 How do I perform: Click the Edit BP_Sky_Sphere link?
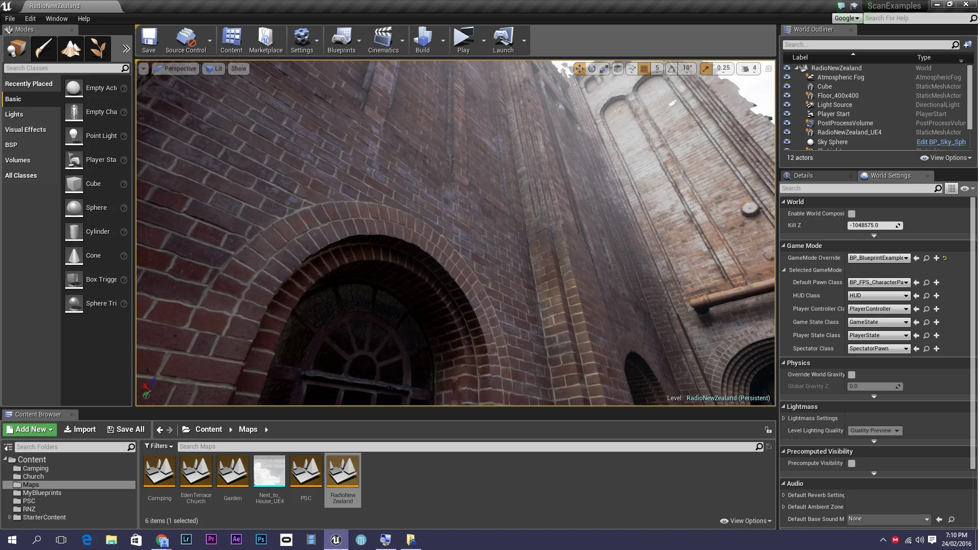tap(940, 142)
